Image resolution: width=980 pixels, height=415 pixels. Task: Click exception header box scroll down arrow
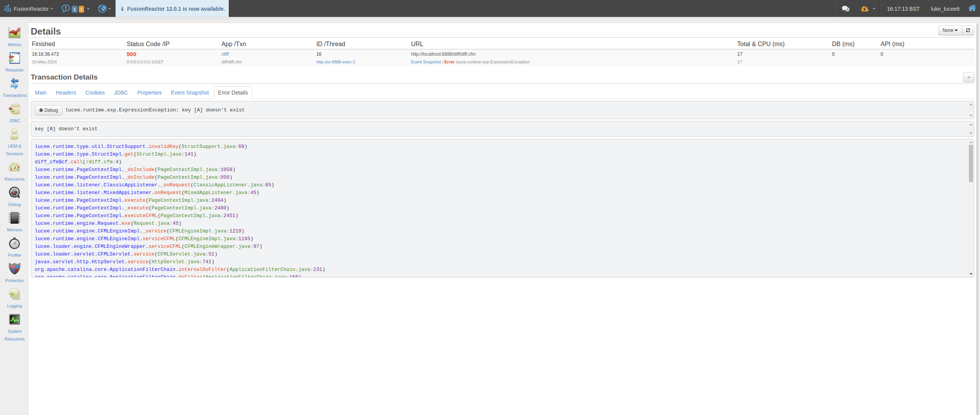pos(971,116)
